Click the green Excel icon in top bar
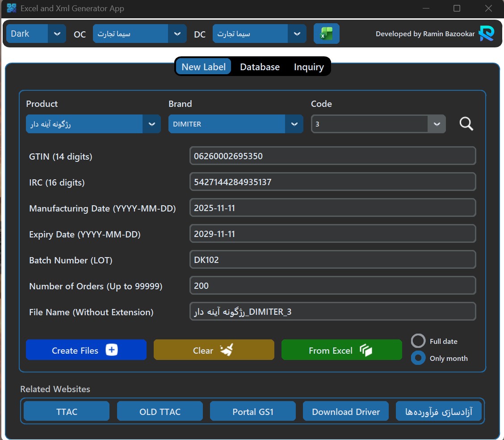Viewport: 504px width, 440px height. click(x=326, y=34)
